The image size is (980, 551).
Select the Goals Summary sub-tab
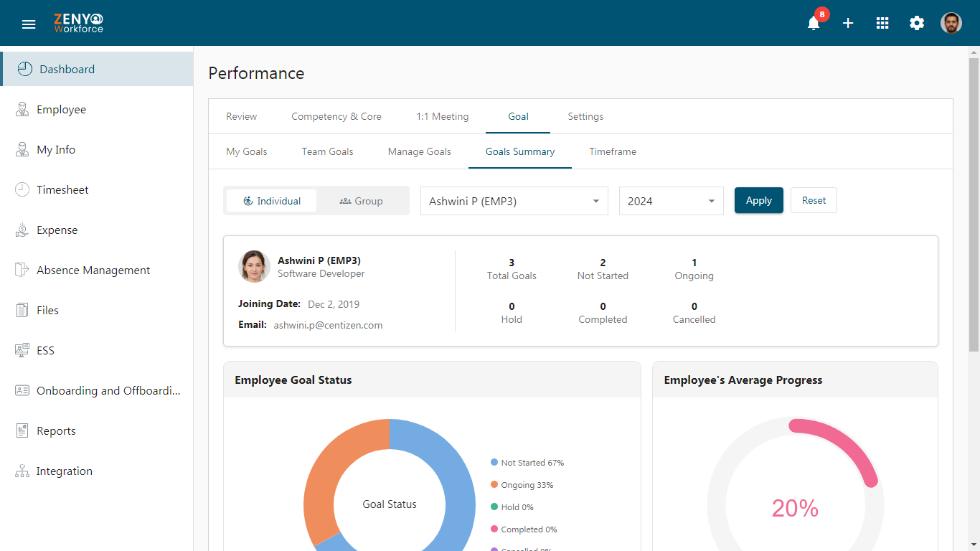tap(520, 151)
